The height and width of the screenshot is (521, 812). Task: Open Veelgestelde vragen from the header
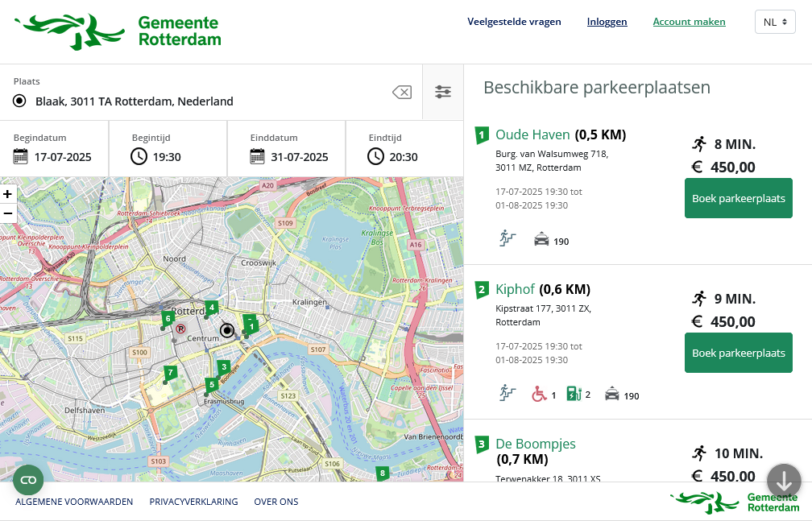515,22
